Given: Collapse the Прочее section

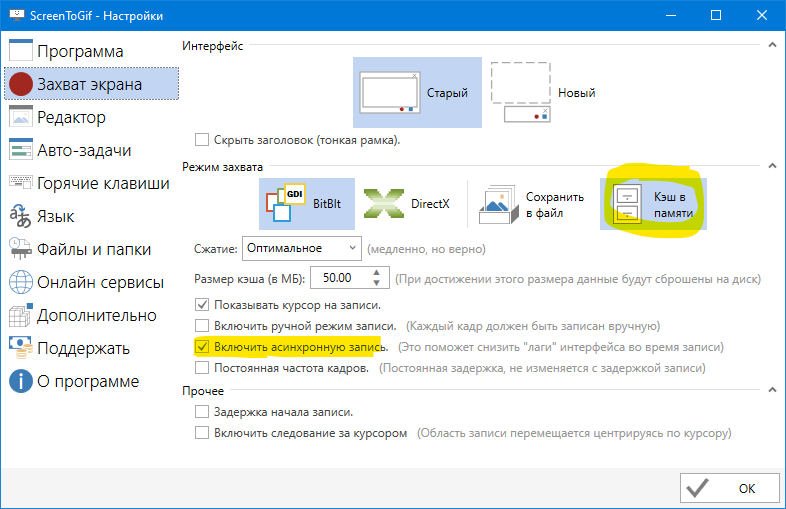Looking at the screenshot, I should pos(772,390).
